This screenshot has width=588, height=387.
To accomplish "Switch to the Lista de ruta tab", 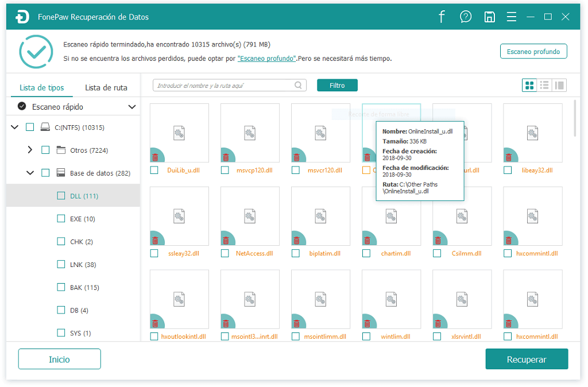I will (106, 88).
